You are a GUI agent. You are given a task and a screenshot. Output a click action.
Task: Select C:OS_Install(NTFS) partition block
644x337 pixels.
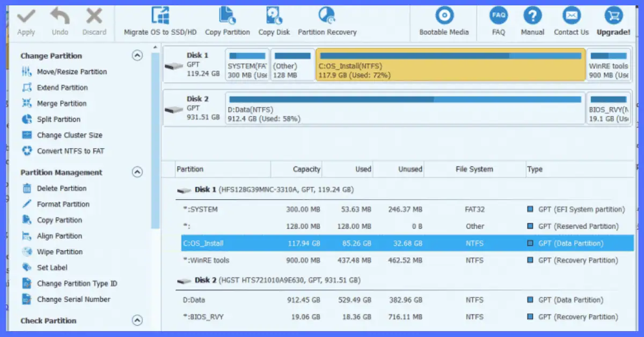[x=451, y=65]
